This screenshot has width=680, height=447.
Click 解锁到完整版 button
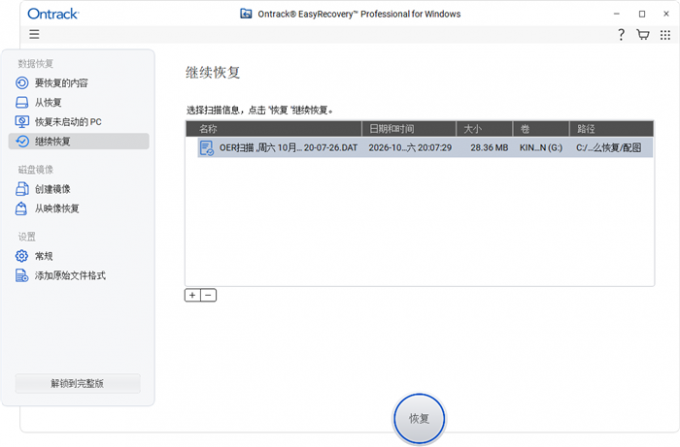78,383
